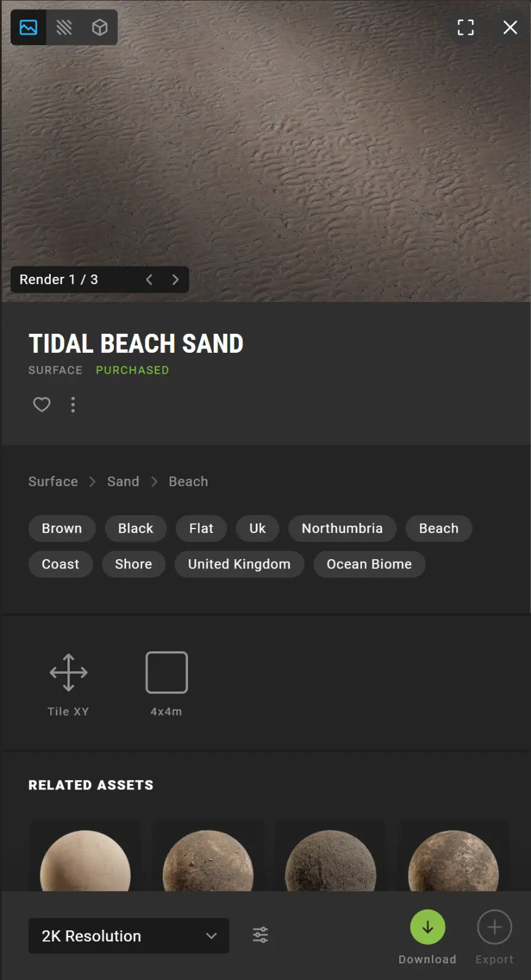Go back using the previous render chevron
Image resolution: width=531 pixels, height=980 pixels.
(149, 279)
